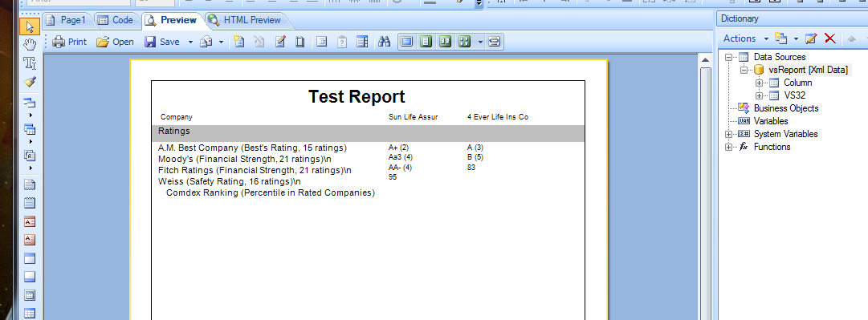The height and width of the screenshot is (320, 868).
Task: Expand the Bands category arrow
Action: [30, 115]
